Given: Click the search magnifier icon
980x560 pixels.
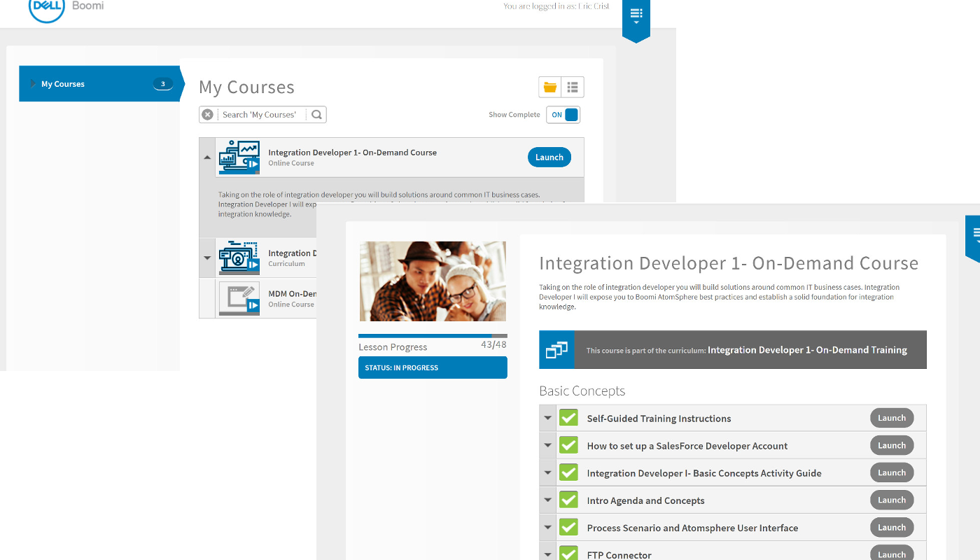Looking at the screenshot, I should point(316,115).
